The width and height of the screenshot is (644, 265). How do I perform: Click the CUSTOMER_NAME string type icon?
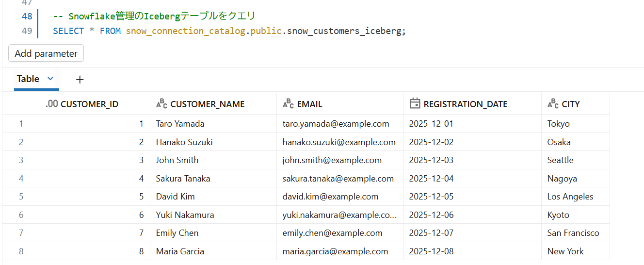[161, 104]
